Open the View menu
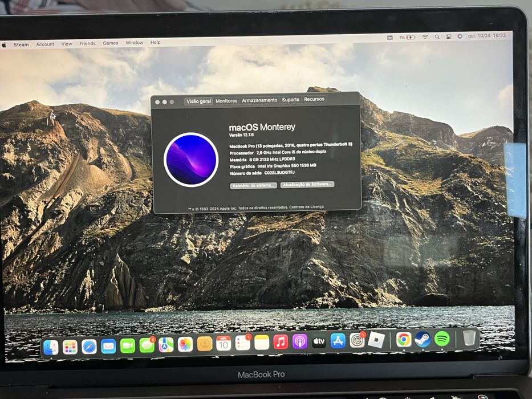 tap(67, 44)
